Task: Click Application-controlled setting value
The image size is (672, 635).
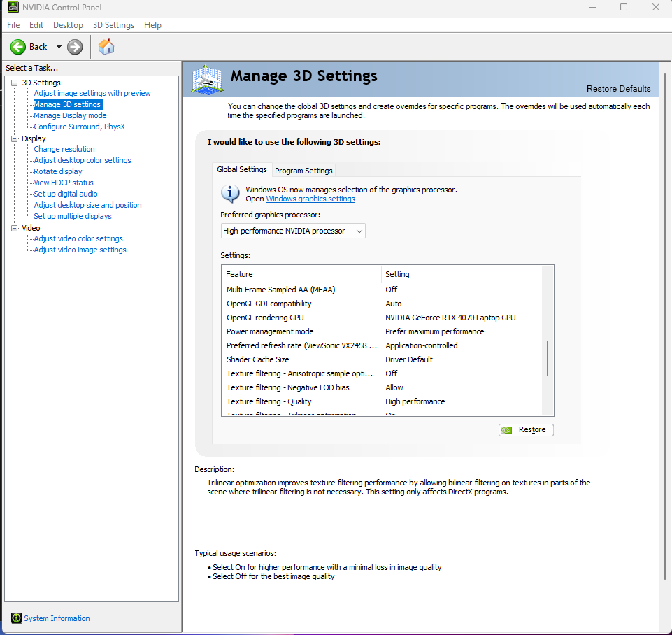Action: [421, 345]
